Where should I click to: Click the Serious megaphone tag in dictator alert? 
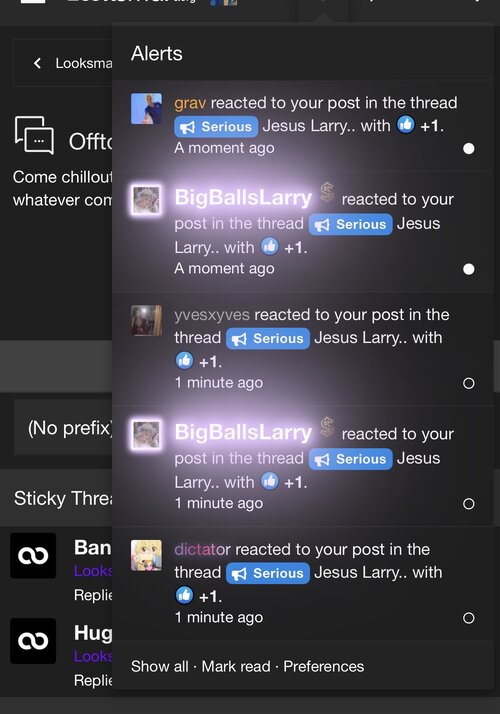268,573
